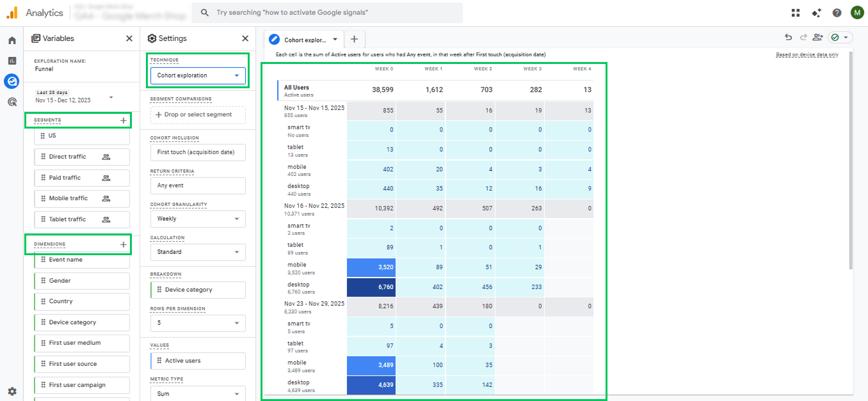
Task: Open the Rows per dimension dropdown
Action: (x=198, y=323)
